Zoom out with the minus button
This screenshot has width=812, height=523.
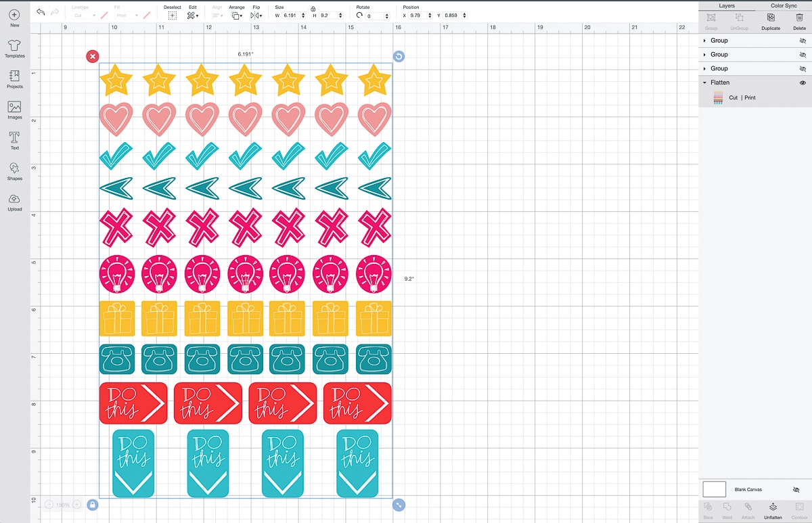click(49, 504)
